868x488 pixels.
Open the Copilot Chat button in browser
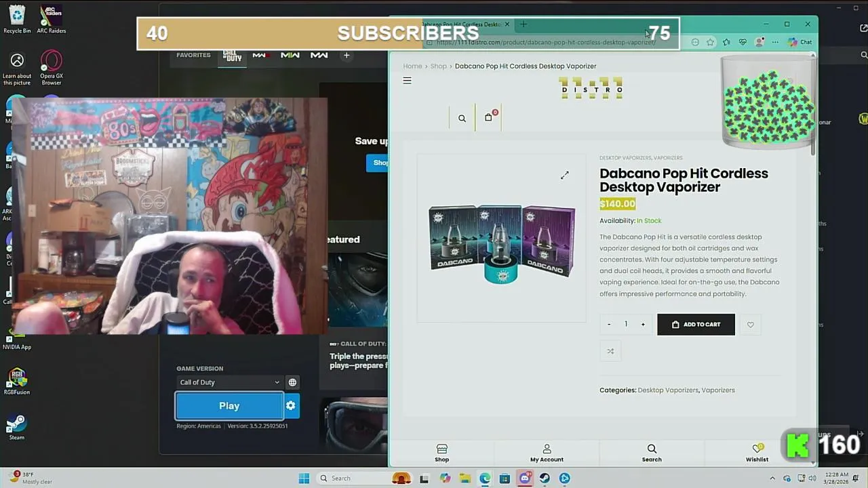click(x=800, y=42)
